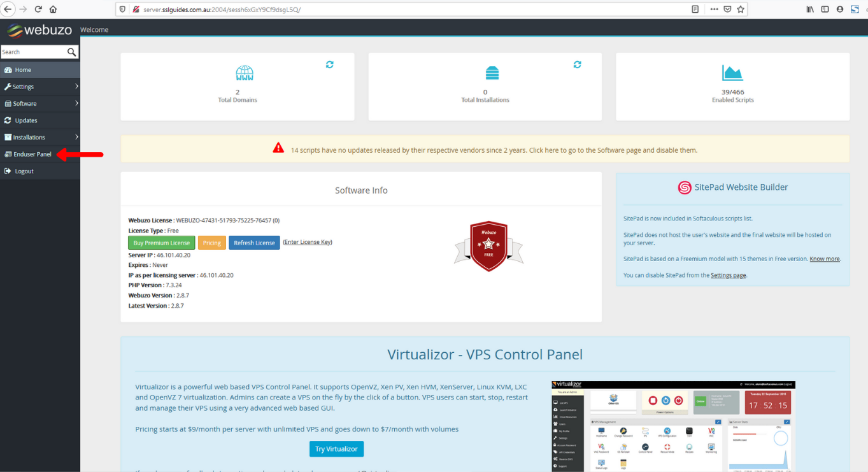The width and height of the screenshot is (868, 472).
Task: Click the Try Virtualizor button
Action: pyautogui.click(x=336, y=448)
